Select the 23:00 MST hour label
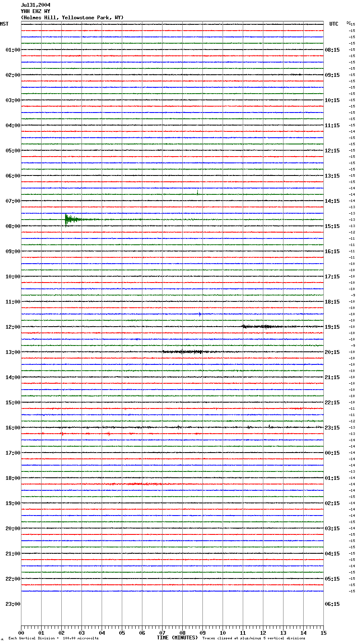This screenshot has width=357, height=644. [x=13, y=604]
